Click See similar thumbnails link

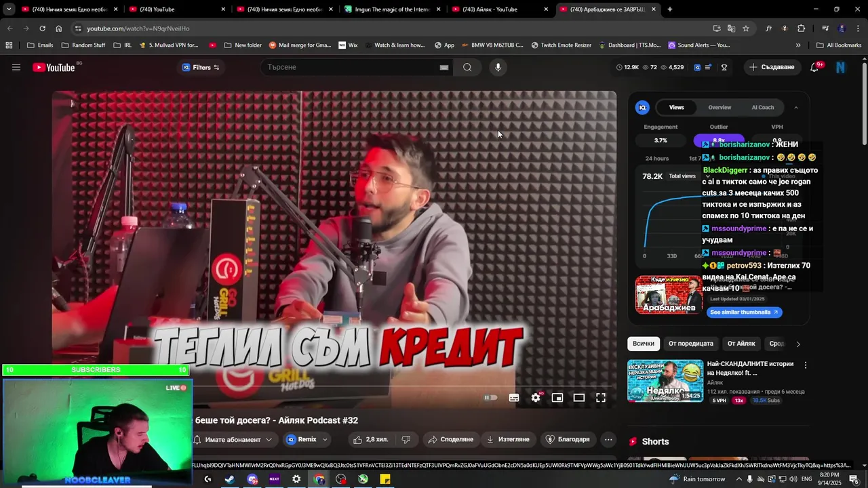pyautogui.click(x=744, y=312)
